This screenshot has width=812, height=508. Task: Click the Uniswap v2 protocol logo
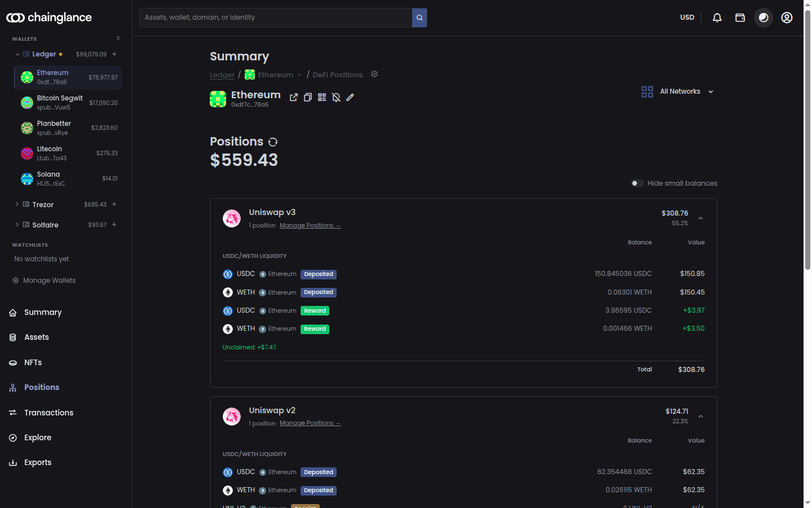[232, 417]
